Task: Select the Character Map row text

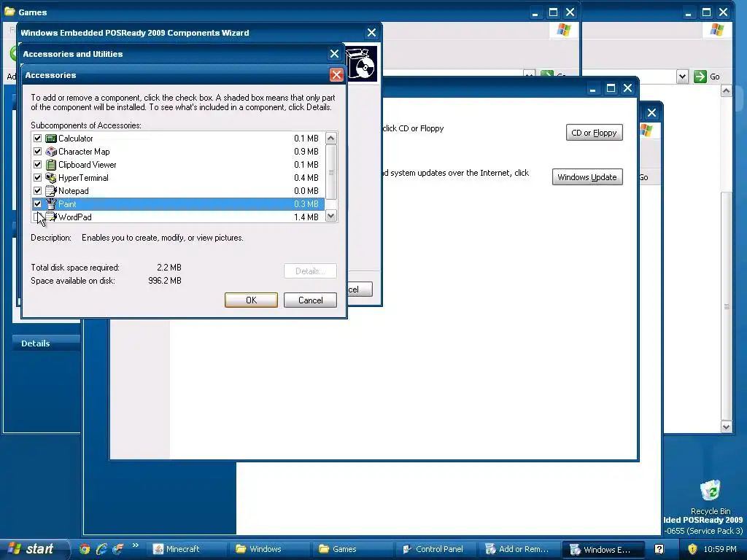Action: [x=85, y=152]
